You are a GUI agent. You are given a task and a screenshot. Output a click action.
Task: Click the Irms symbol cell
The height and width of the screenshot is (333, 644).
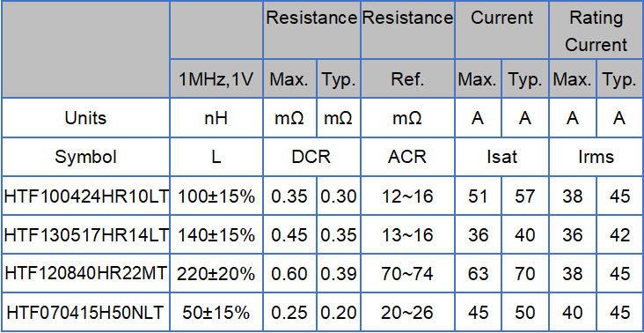pos(596,157)
